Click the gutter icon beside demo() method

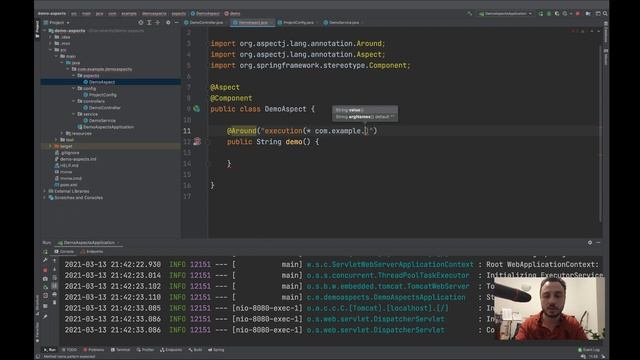tap(197, 142)
